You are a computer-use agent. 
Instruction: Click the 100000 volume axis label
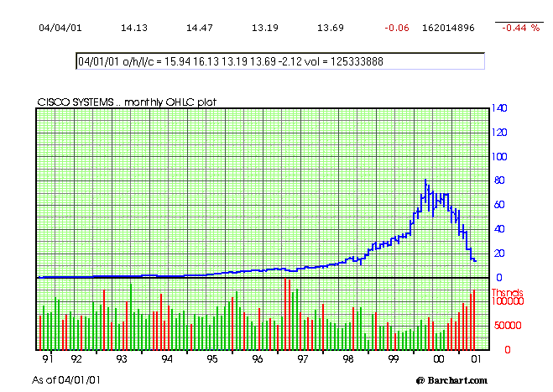(x=508, y=301)
